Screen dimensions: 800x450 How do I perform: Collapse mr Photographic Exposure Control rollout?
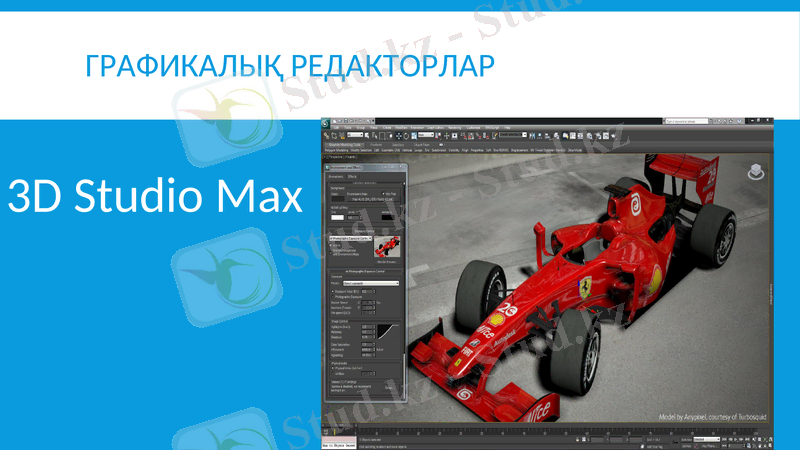pyautogui.click(x=364, y=271)
